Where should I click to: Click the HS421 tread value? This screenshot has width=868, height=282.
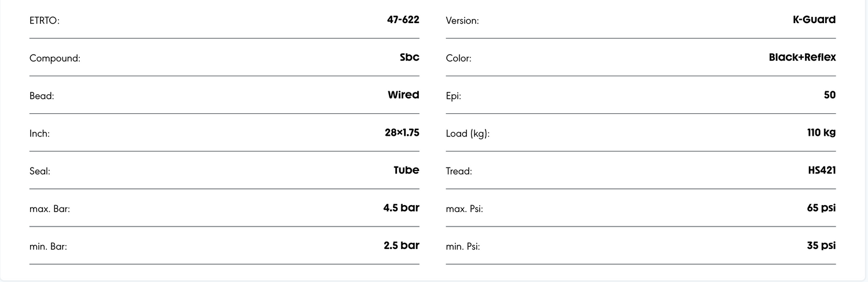[822, 170]
